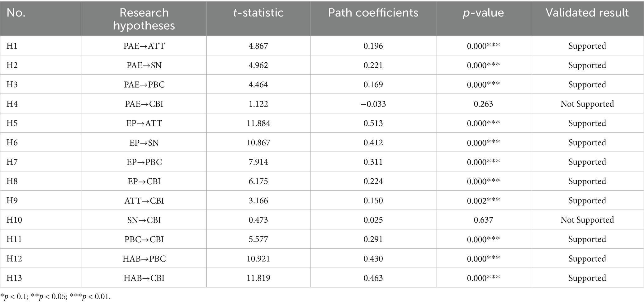Select the t-statistic value 0.473
Viewport: 644px width, 304px height.
tap(258, 220)
